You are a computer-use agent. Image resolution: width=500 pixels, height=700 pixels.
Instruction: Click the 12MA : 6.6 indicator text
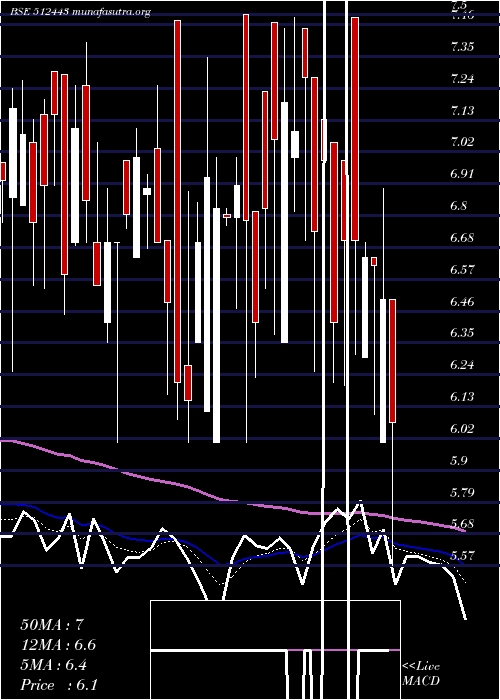coord(58,645)
